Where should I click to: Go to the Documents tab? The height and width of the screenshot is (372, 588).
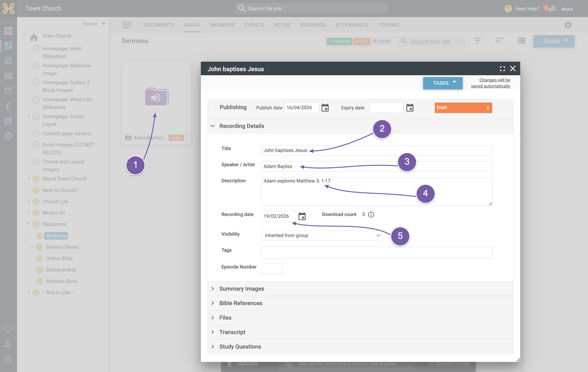coord(158,25)
